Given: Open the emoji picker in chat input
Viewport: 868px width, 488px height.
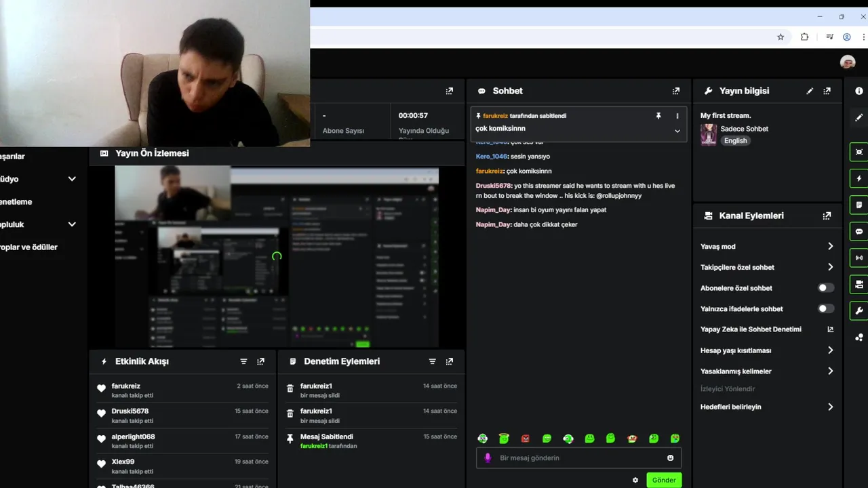Looking at the screenshot, I should tap(671, 458).
